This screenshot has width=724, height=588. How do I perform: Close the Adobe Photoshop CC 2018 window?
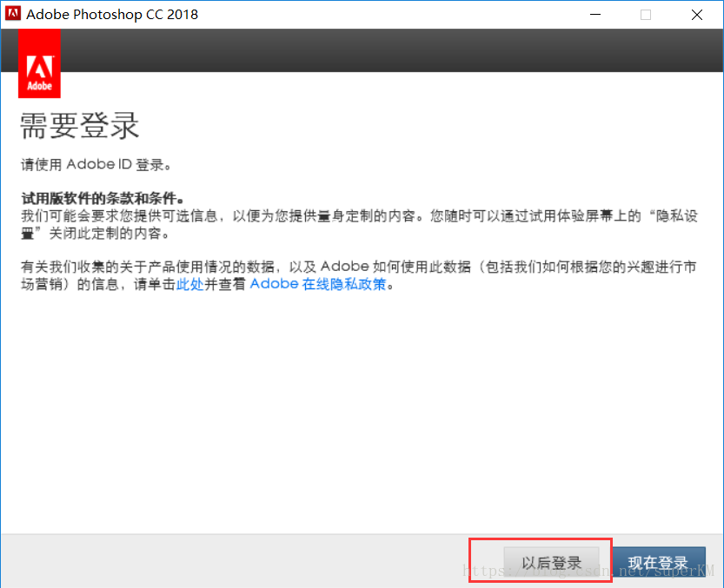pos(697,14)
